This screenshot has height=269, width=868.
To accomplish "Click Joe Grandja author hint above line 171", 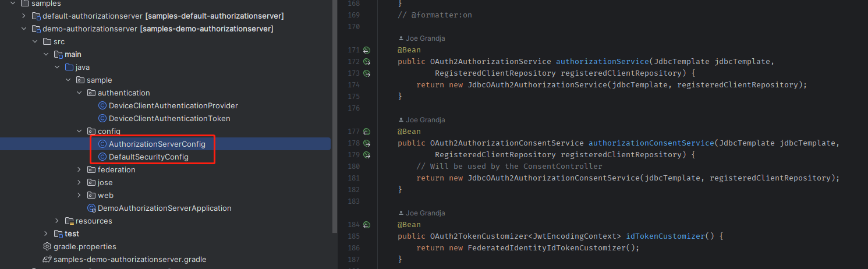I will 421,38.
